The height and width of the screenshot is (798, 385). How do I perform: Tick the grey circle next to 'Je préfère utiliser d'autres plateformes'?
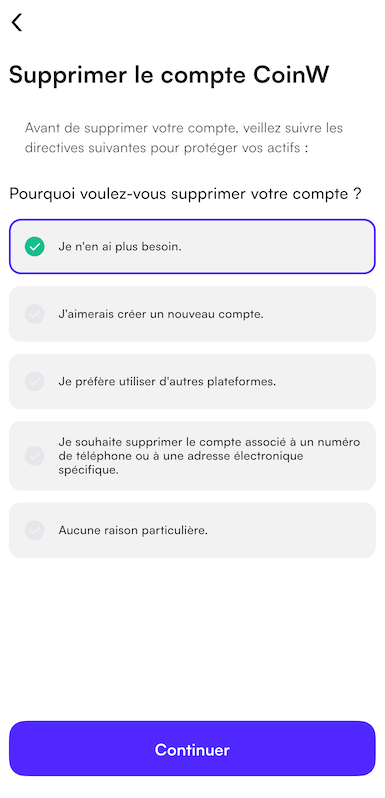point(35,381)
